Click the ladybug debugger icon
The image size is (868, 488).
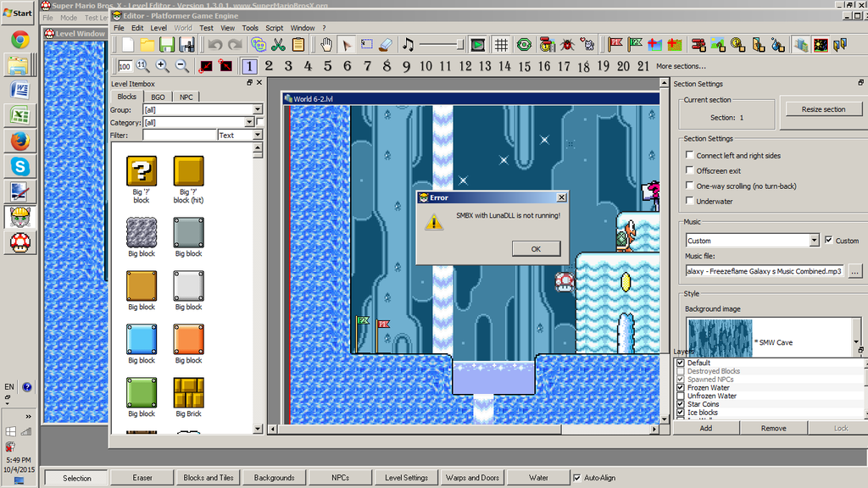pyautogui.click(x=567, y=45)
